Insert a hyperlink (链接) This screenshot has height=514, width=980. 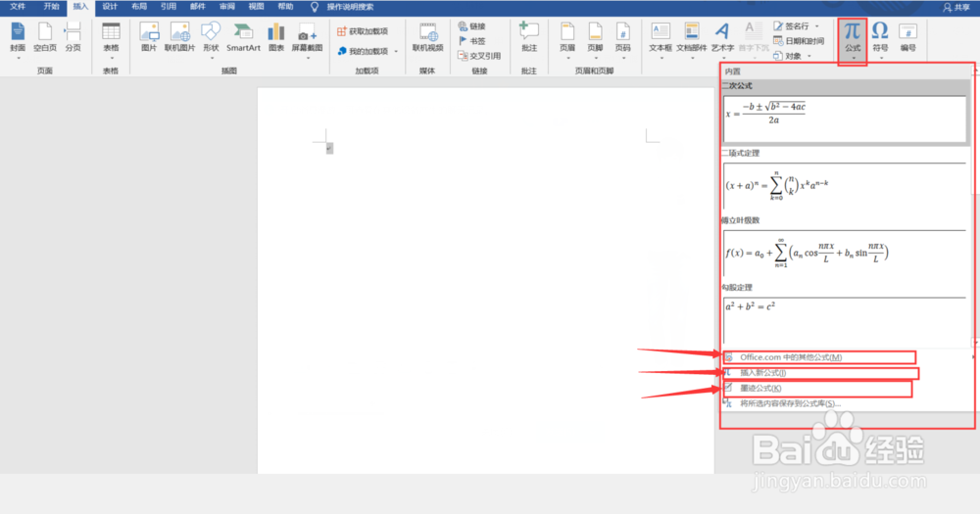click(x=472, y=26)
